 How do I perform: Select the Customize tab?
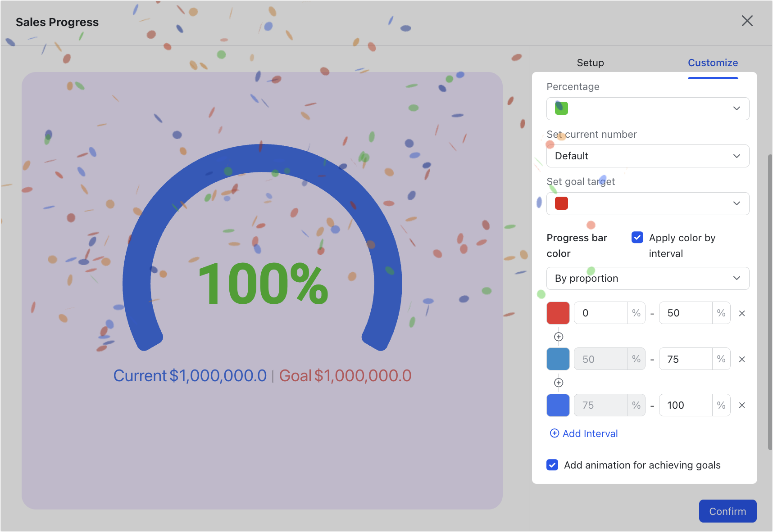(x=713, y=63)
